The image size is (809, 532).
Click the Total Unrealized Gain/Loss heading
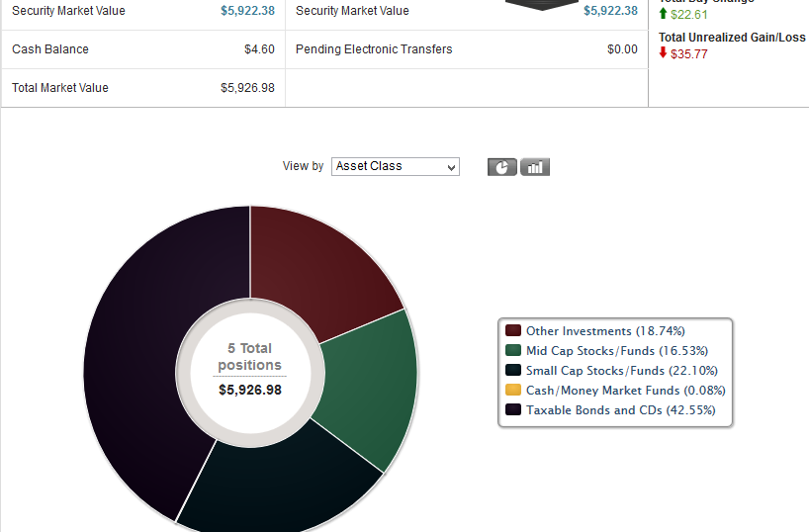click(x=732, y=38)
